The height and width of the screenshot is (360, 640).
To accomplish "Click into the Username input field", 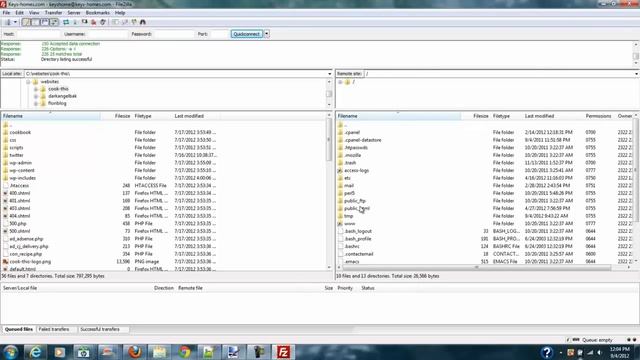I will (107, 34).
